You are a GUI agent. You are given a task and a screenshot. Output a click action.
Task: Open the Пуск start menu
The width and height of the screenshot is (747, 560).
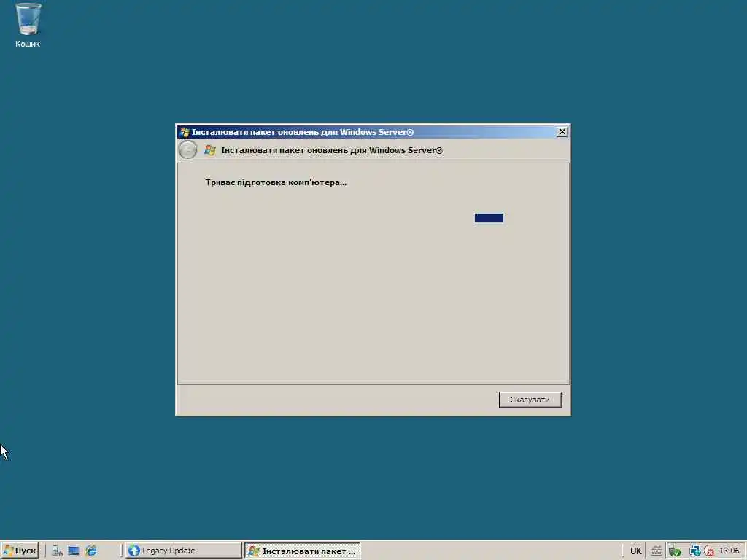point(20,551)
